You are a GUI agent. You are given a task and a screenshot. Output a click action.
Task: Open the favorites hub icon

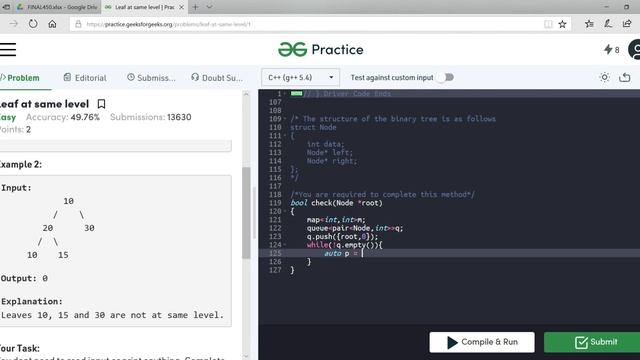[x=589, y=24]
